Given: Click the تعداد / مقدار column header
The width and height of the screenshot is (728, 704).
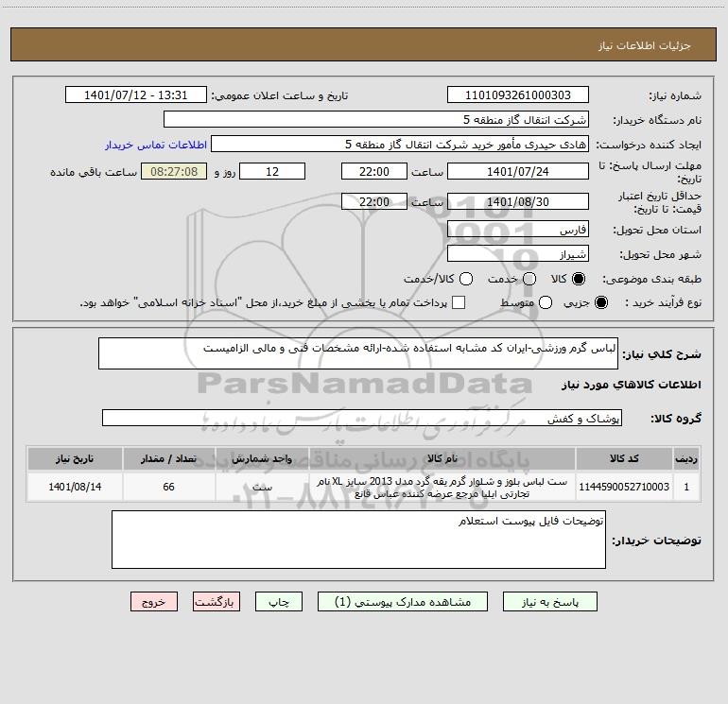Looking at the screenshot, I should [x=168, y=458].
